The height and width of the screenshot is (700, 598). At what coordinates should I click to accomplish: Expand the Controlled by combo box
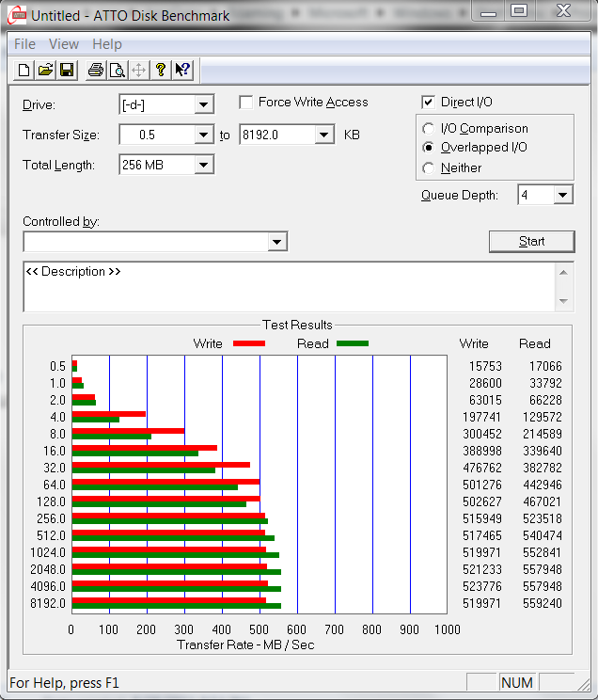(x=276, y=243)
